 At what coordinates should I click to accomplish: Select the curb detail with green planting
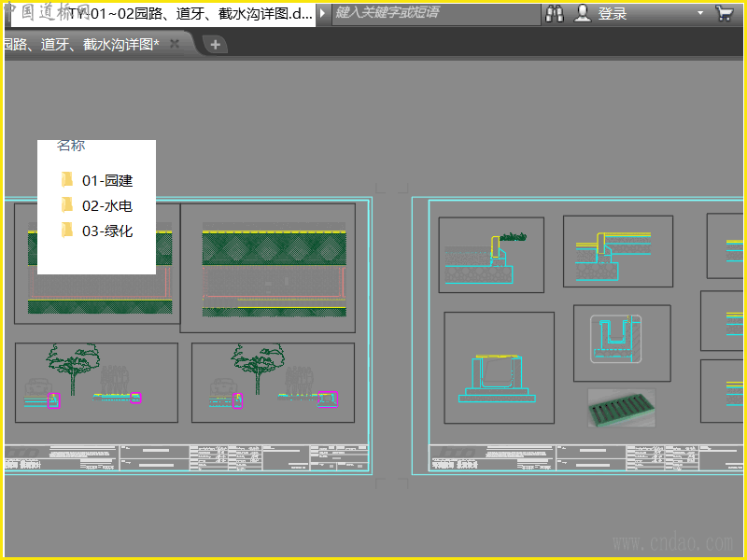click(491, 255)
